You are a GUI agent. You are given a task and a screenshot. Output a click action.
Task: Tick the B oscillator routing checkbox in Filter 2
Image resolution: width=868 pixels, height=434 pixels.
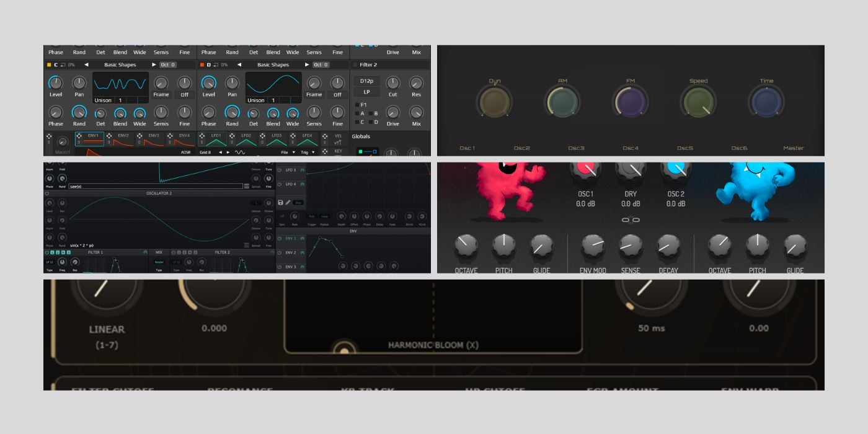point(371,113)
